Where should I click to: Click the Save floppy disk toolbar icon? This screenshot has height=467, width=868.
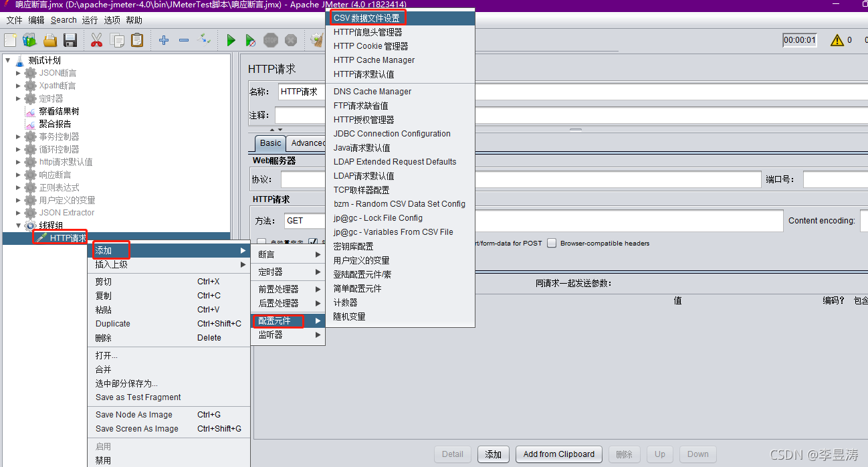pos(70,40)
